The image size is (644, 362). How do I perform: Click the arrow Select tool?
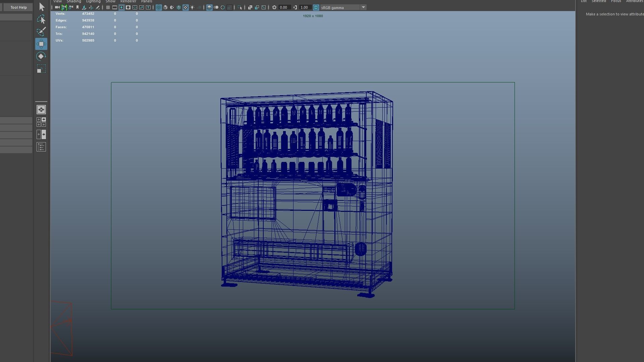(42, 7)
